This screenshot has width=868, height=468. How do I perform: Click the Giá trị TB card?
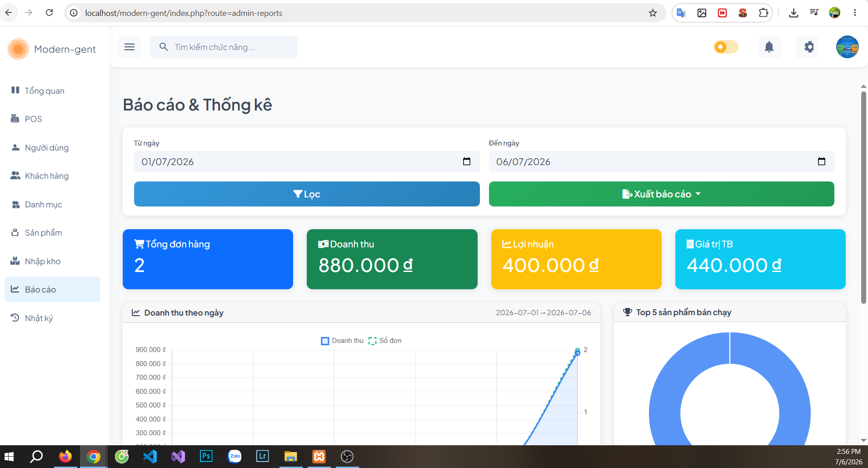tap(760, 259)
